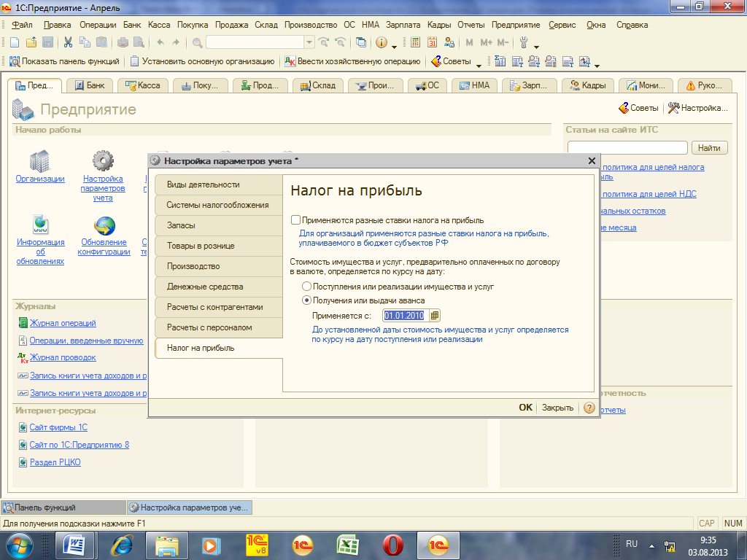Open the calendar picker beside the date field
The image size is (747, 560).
point(435,315)
